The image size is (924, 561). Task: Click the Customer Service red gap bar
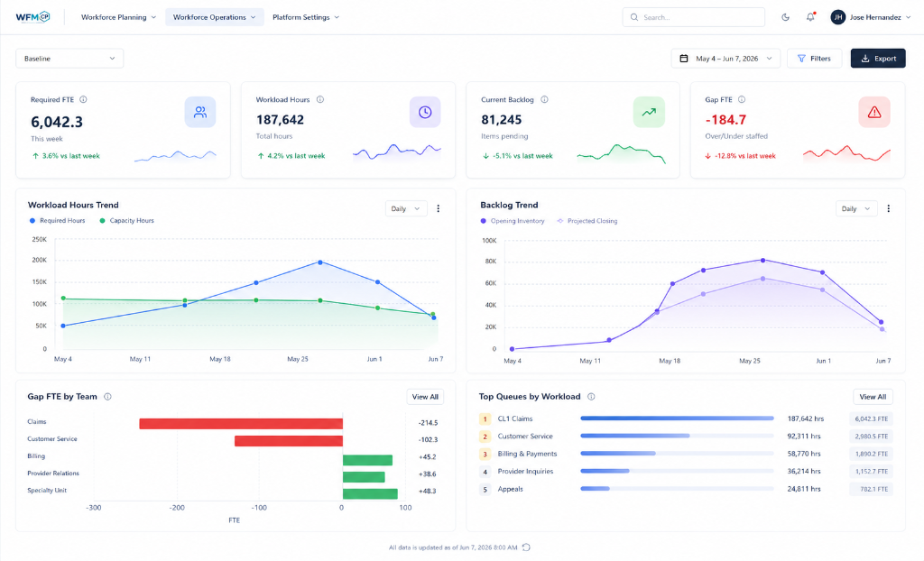coord(289,441)
